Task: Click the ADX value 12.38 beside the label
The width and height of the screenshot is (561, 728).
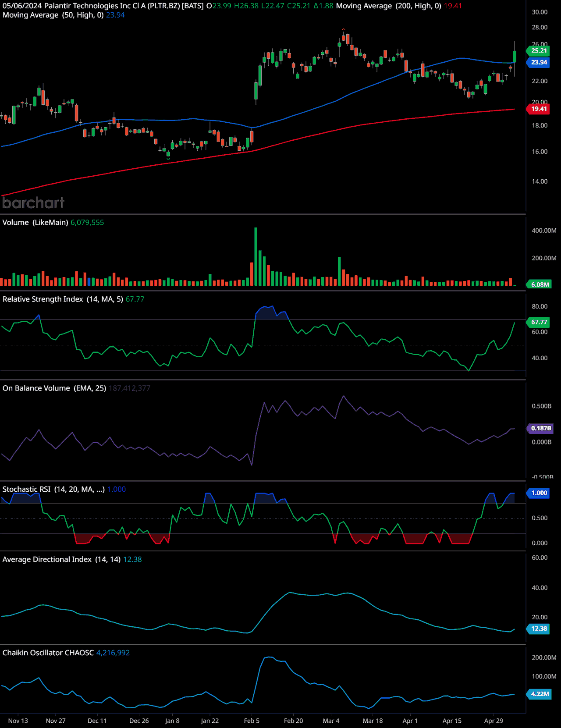Action: coord(132,559)
